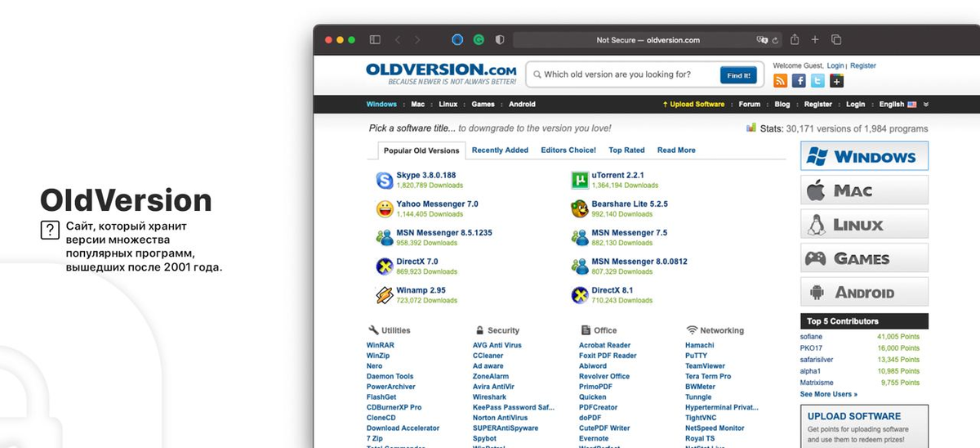
Task: Click the Skype 3.8.0.188 title
Action: (x=426, y=175)
